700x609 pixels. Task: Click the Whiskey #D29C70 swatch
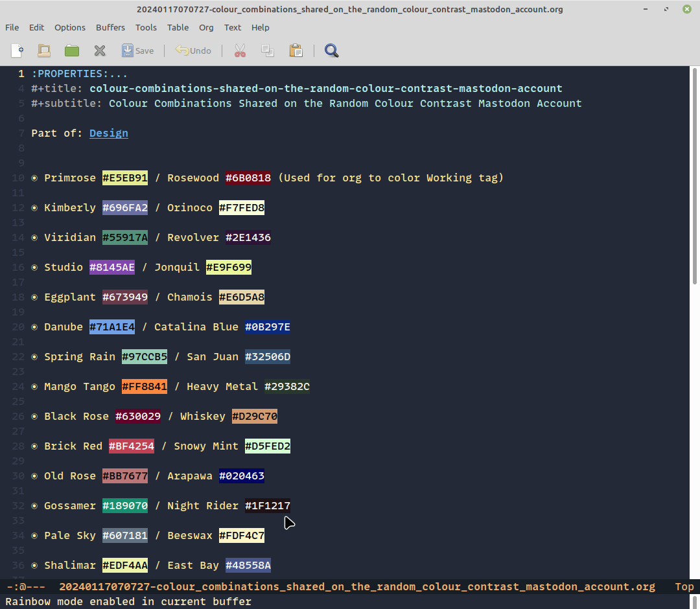pos(255,417)
